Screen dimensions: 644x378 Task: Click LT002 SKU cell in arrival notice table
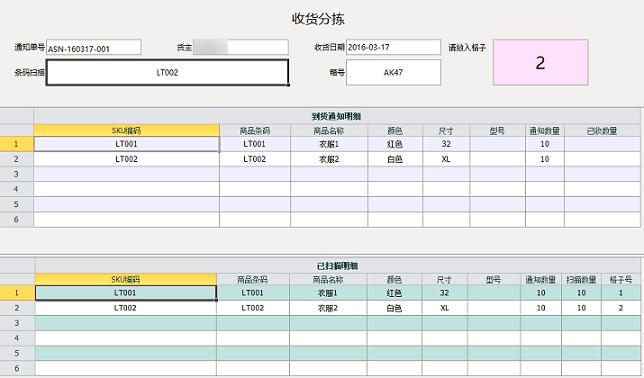(126, 159)
